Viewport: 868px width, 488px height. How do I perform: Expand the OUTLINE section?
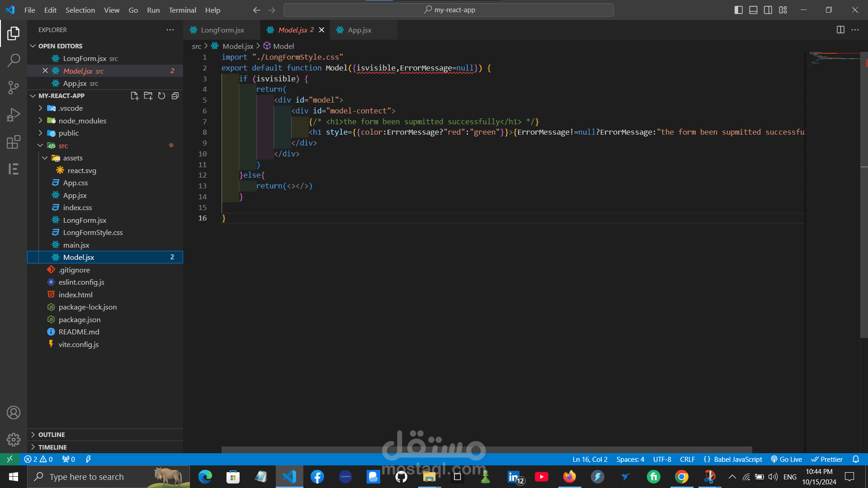point(52,435)
